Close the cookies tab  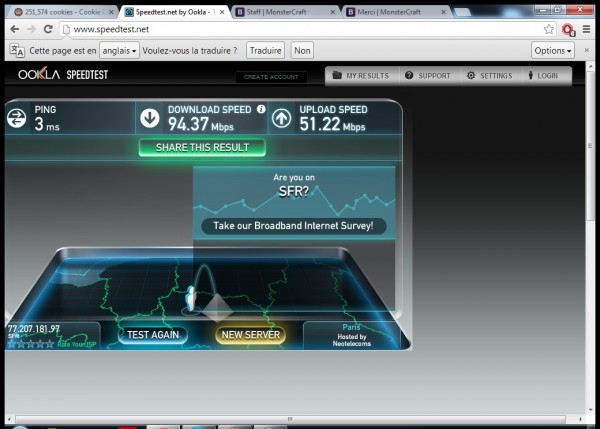pyautogui.click(x=111, y=12)
